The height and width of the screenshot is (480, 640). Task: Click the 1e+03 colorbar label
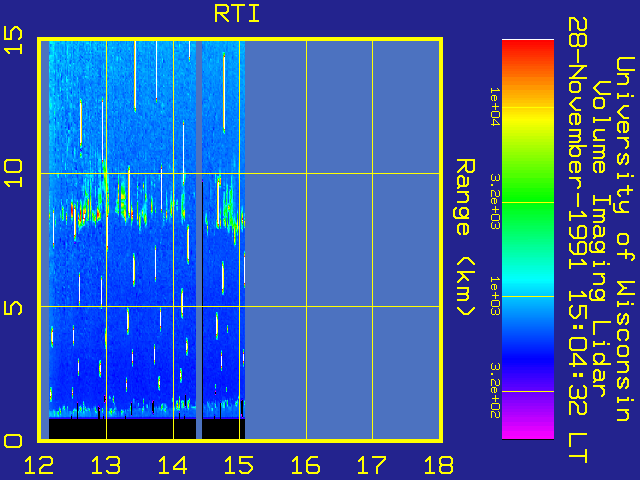click(x=495, y=296)
